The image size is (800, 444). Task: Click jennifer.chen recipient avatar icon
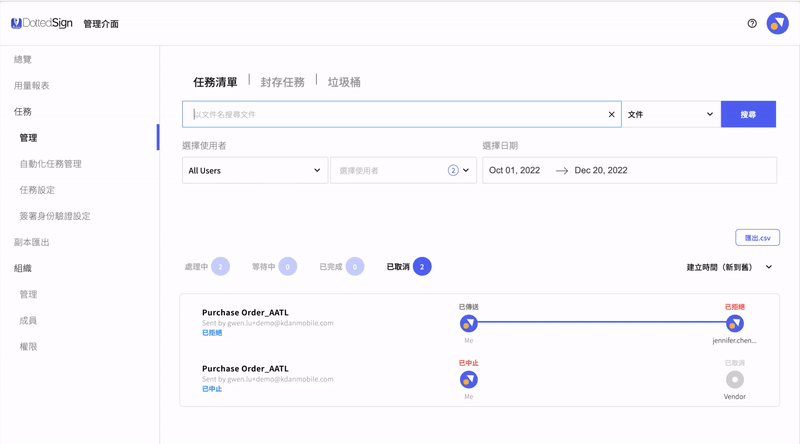tap(735, 323)
